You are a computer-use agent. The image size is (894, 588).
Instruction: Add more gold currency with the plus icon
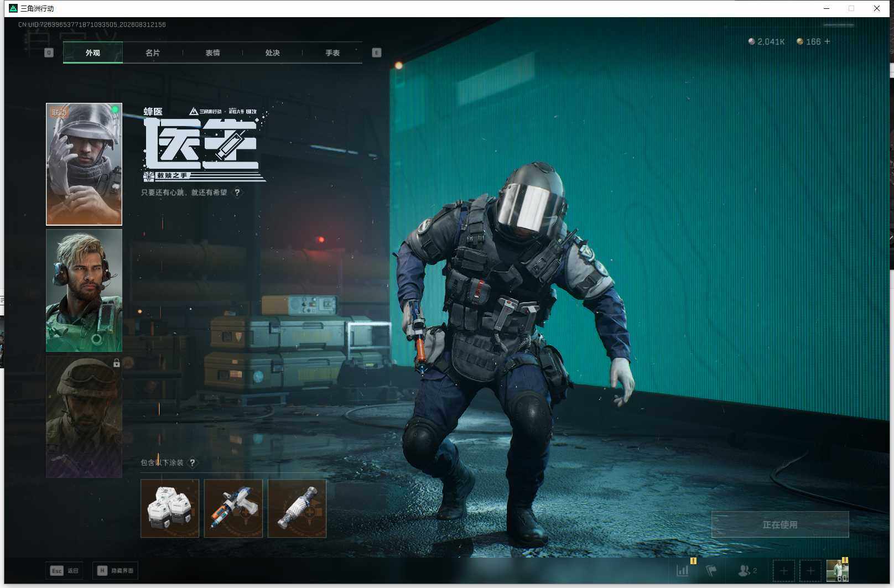click(827, 41)
